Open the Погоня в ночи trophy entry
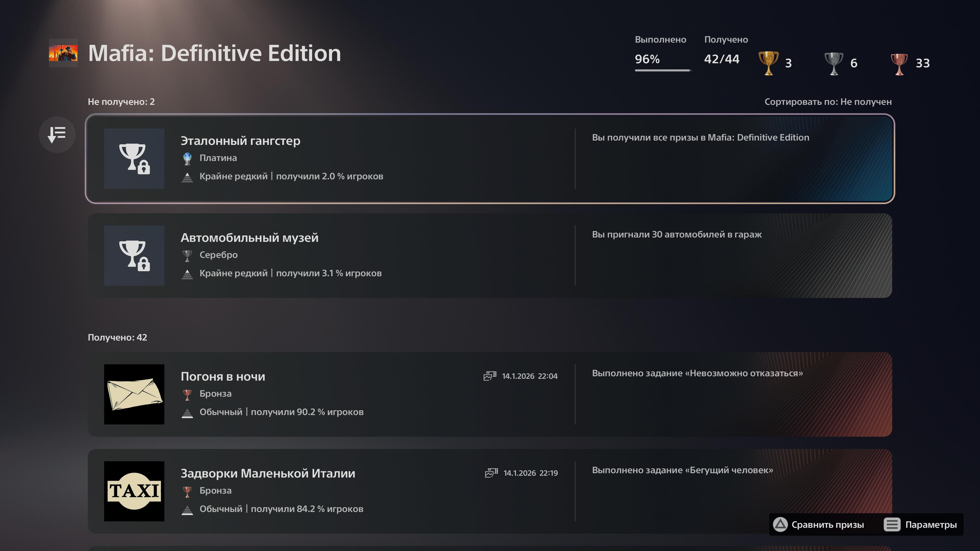 [x=490, y=394]
